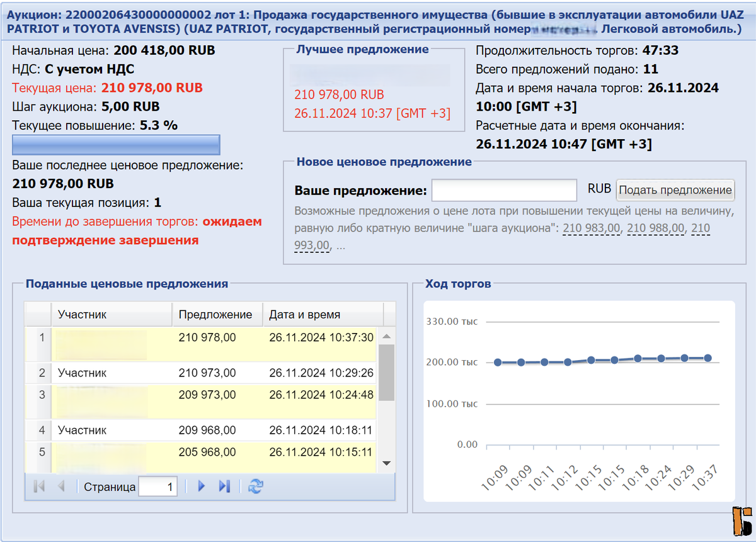The image size is (756, 542).
Task: Click the last chart point at 10:37
Action: [707, 358]
